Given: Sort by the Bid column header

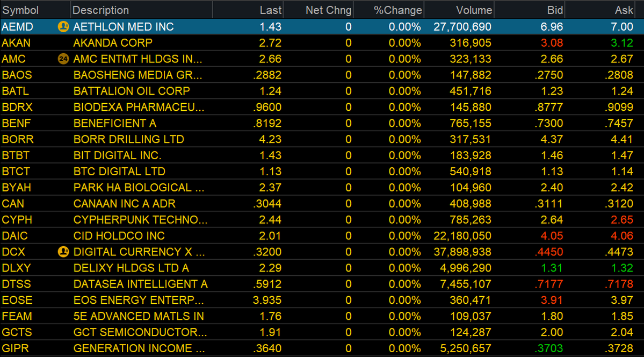Looking at the screenshot, I should pyautogui.click(x=530, y=10).
